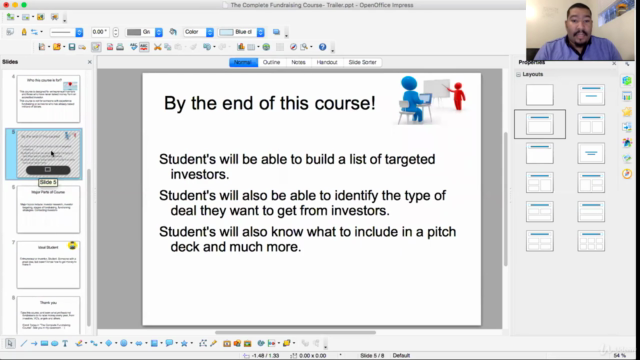The height and width of the screenshot is (360, 640).
Task: Select the arrow Select tool
Action: click(10, 343)
